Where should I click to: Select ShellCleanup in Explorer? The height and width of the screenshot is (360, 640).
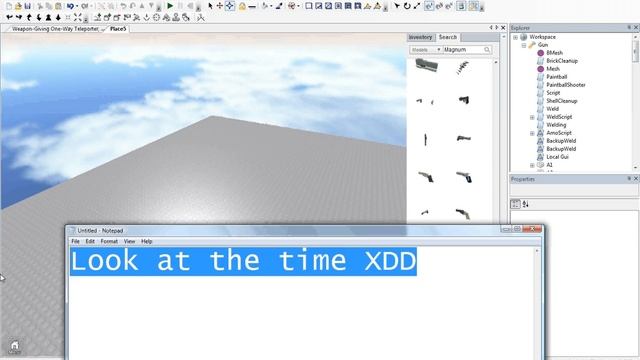(x=562, y=101)
